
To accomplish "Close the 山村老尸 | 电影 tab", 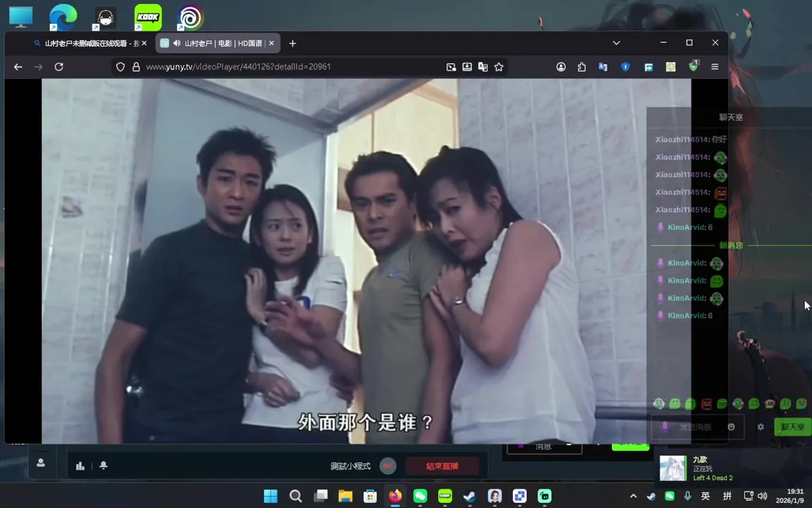I will click(271, 43).
